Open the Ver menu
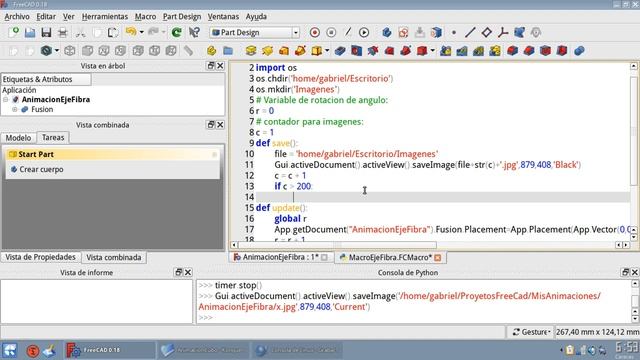Image resolution: width=640 pixels, height=360 pixels. [x=69, y=17]
